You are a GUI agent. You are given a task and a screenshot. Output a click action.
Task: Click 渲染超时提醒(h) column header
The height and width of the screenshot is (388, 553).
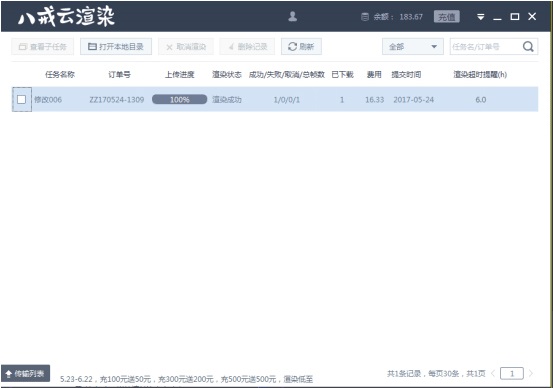(x=480, y=74)
